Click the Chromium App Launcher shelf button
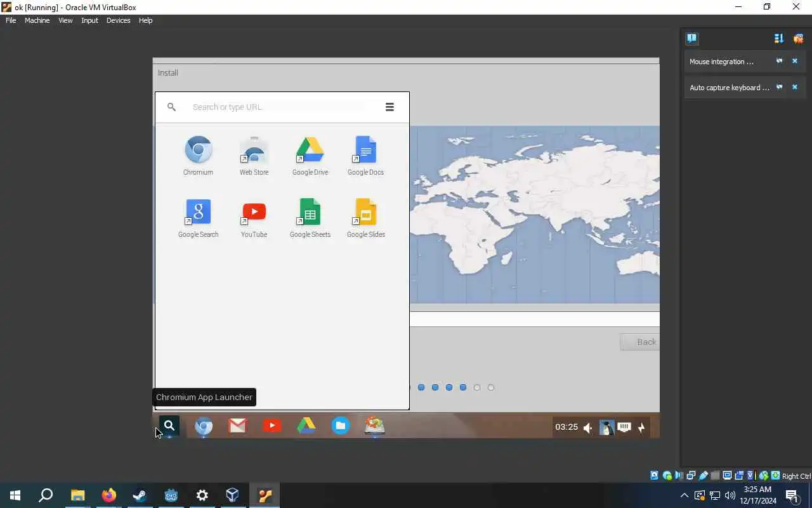The image size is (812, 508). (169, 425)
